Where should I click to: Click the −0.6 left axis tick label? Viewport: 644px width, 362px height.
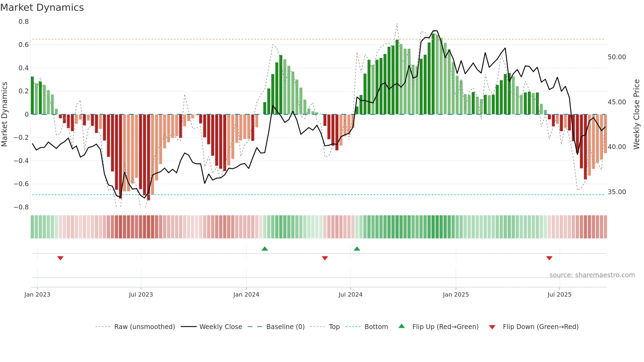tap(21, 184)
